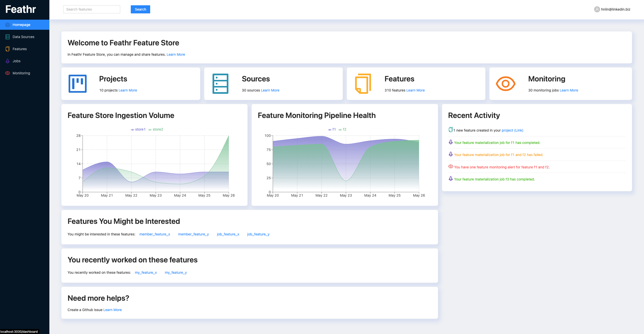Screen dimensions: 644x334
Task: Open the member_feature_x link
Action: tap(155, 234)
